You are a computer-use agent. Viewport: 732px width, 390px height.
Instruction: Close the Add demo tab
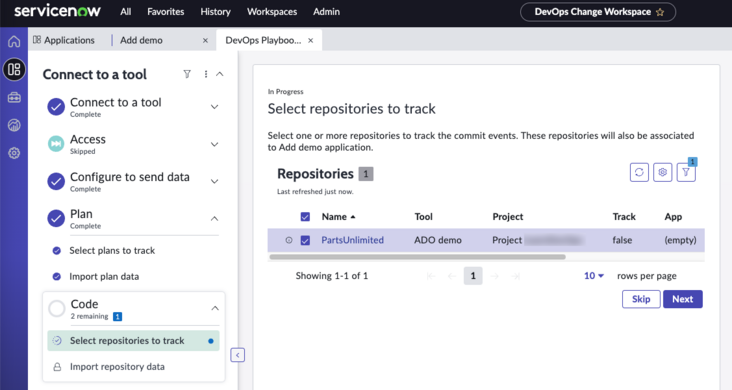click(205, 41)
